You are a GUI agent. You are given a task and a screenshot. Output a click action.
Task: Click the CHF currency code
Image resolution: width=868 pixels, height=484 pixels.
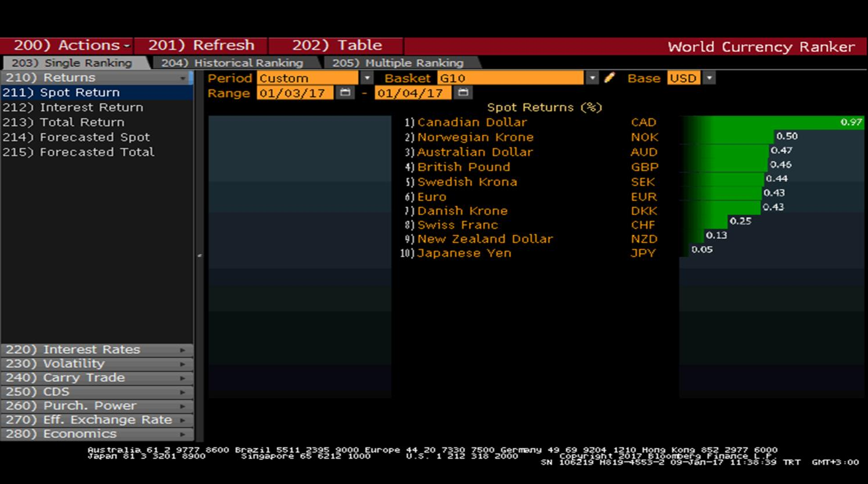[643, 225]
